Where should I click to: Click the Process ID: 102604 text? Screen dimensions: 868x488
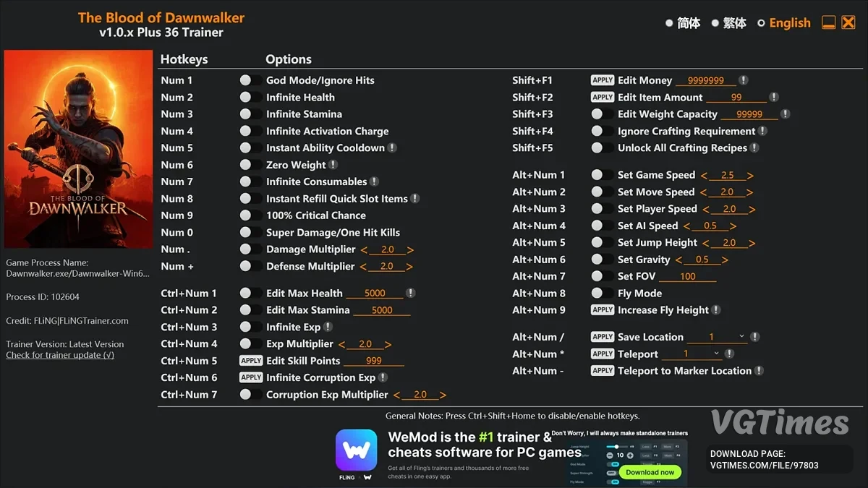coord(43,297)
